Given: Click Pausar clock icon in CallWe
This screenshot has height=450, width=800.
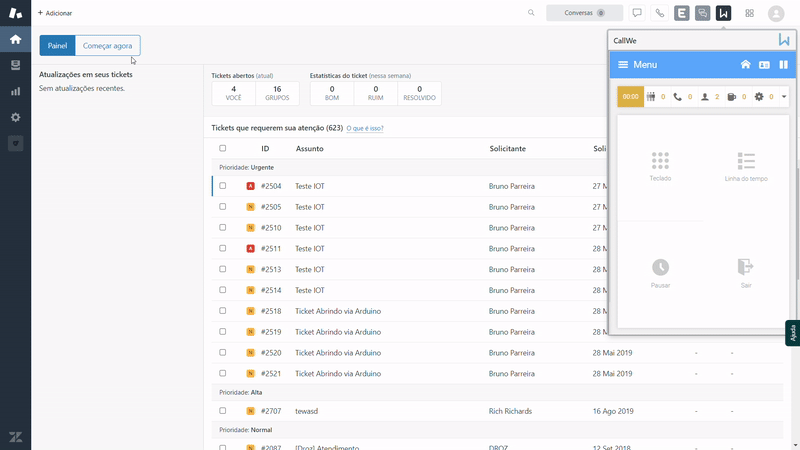Looking at the screenshot, I should (x=660, y=273).
